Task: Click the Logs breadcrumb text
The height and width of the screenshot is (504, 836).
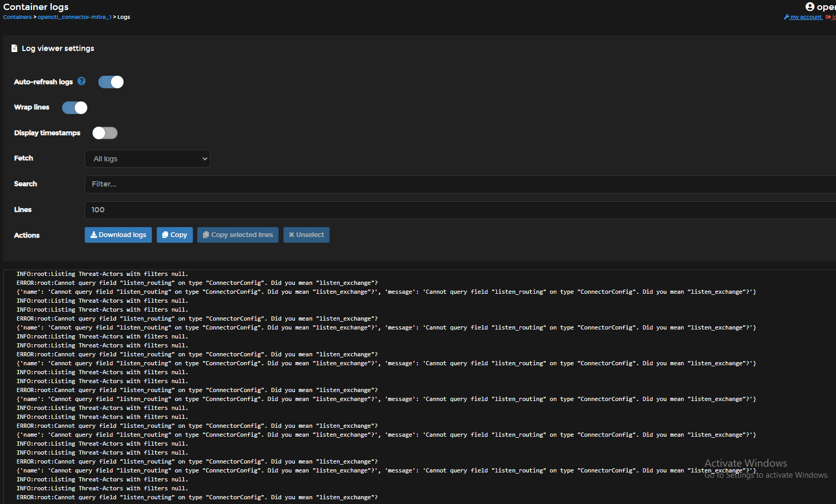Action: pos(124,17)
